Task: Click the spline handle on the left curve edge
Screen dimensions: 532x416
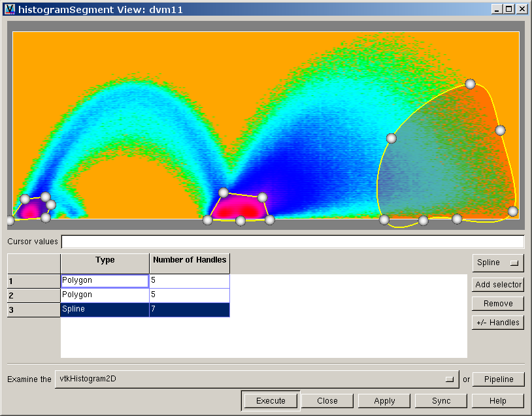Action: click(391, 138)
